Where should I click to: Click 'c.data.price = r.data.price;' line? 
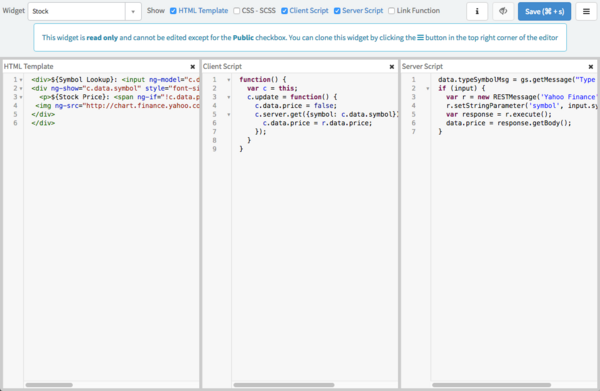click(317, 123)
